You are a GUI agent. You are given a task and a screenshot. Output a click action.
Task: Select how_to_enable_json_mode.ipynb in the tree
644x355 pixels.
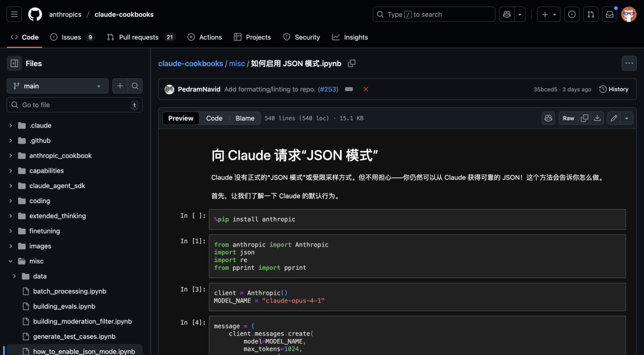click(x=84, y=351)
